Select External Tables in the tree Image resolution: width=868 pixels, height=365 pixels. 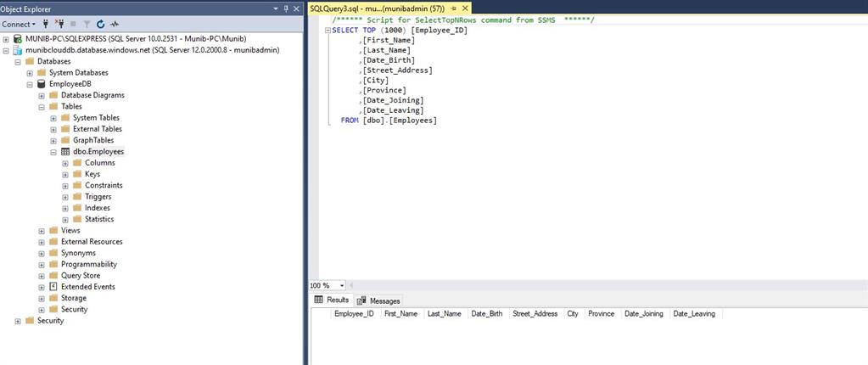pos(98,129)
